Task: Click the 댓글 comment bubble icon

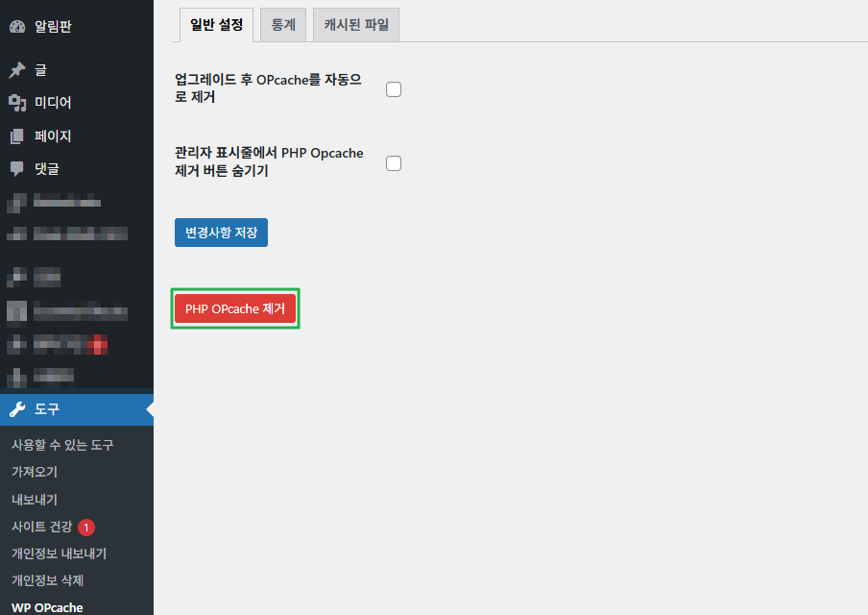Action: (x=17, y=168)
